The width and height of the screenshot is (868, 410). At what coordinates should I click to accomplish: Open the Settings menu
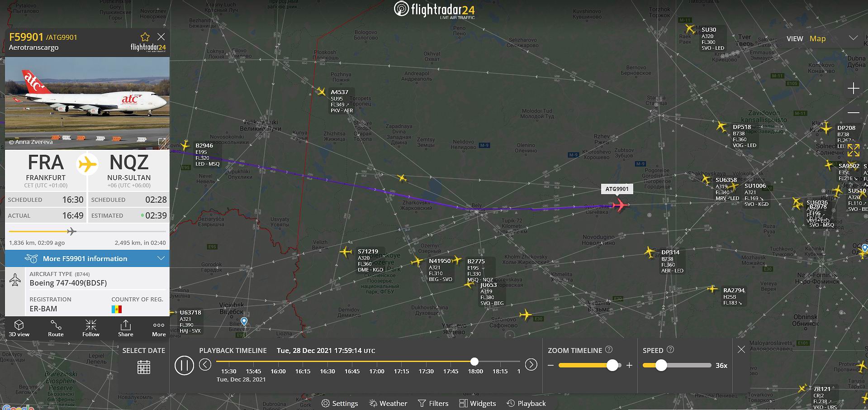(340, 403)
